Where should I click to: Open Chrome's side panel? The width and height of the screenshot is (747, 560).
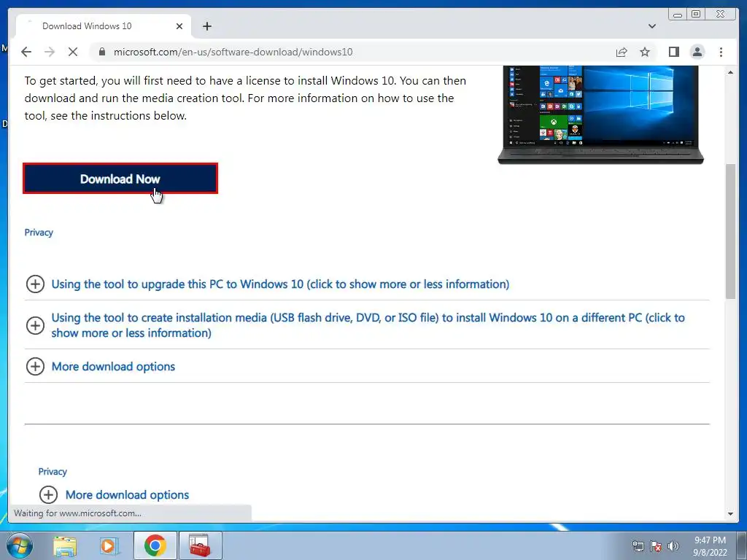click(x=673, y=52)
